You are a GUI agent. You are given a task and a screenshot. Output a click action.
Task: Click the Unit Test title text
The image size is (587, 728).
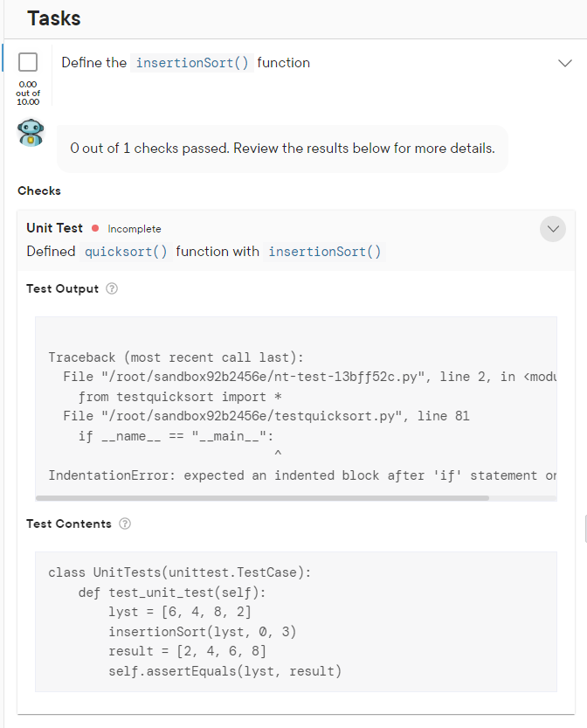tap(55, 228)
